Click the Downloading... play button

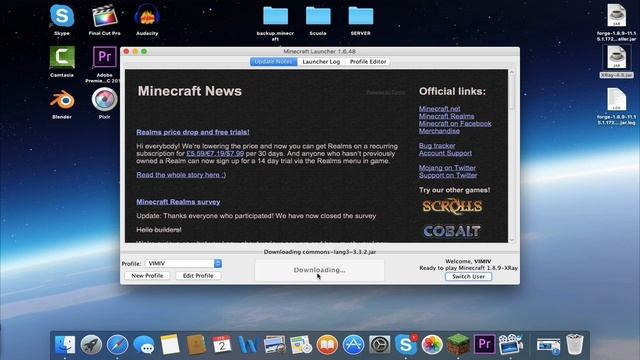(319, 270)
